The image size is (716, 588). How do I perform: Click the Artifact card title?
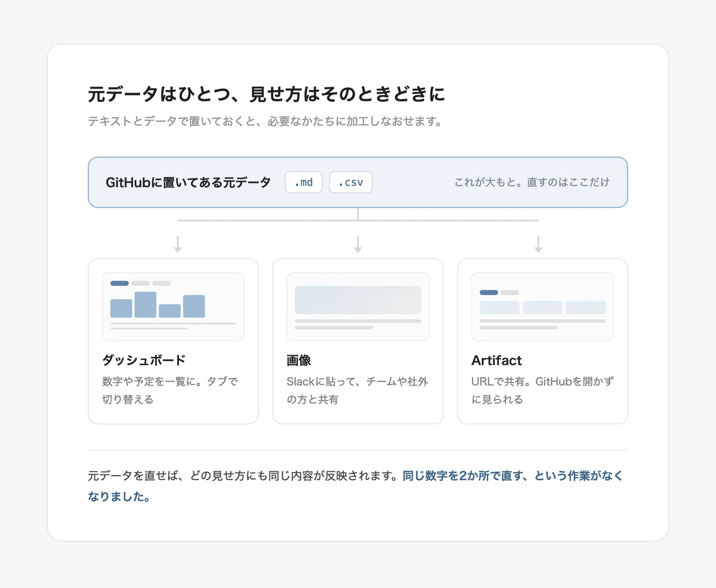point(496,360)
